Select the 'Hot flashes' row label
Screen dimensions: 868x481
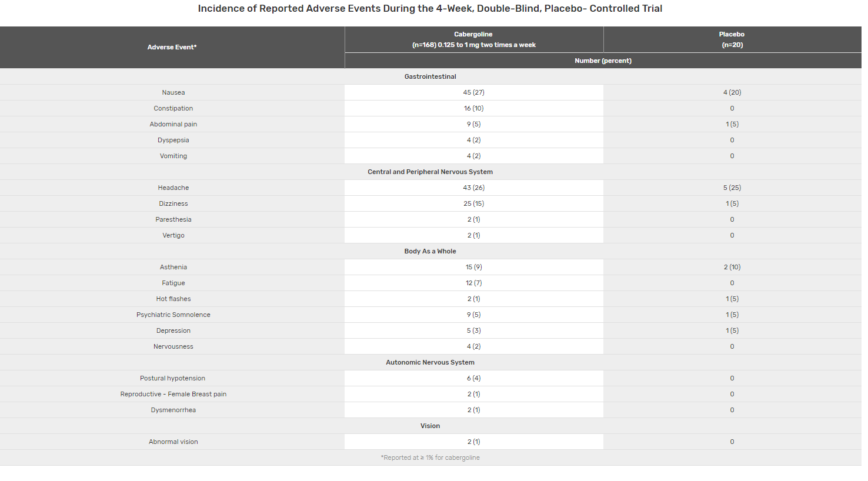pos(173,299)
